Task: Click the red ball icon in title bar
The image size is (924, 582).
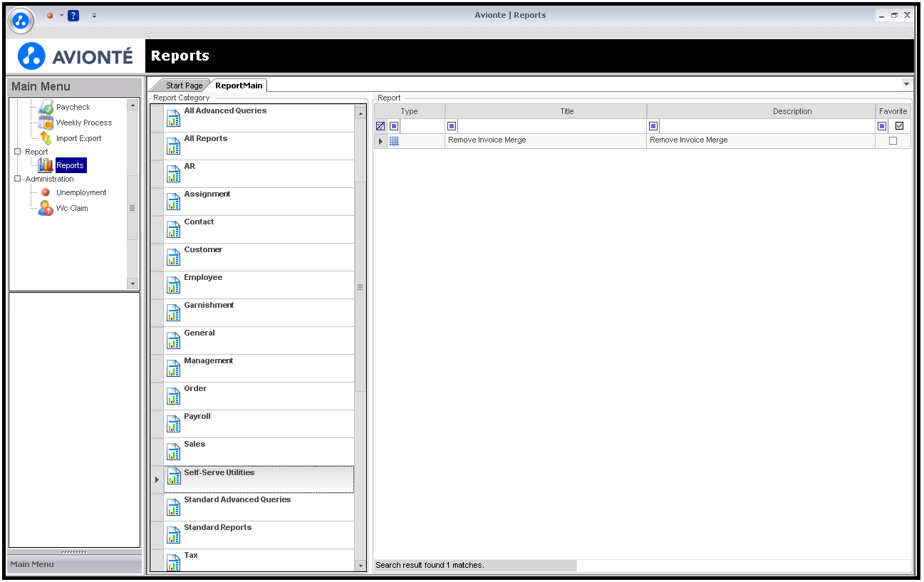Action: coord(50,15)
